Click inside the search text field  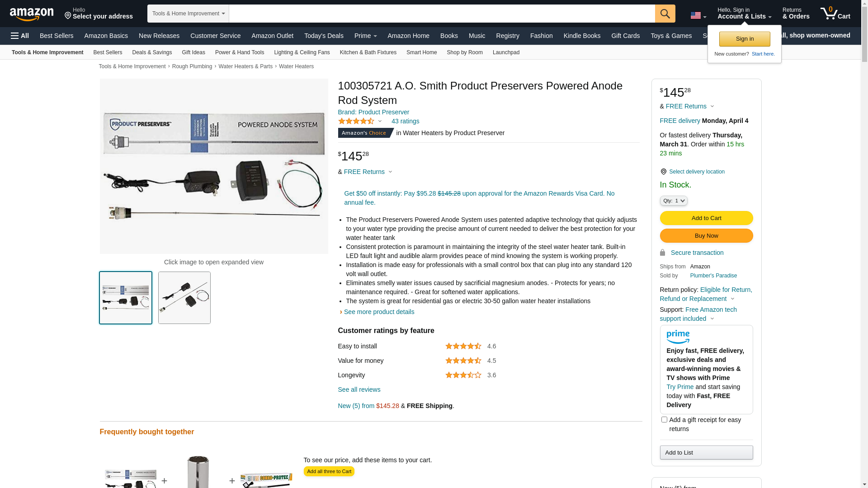tap(441, 14)
